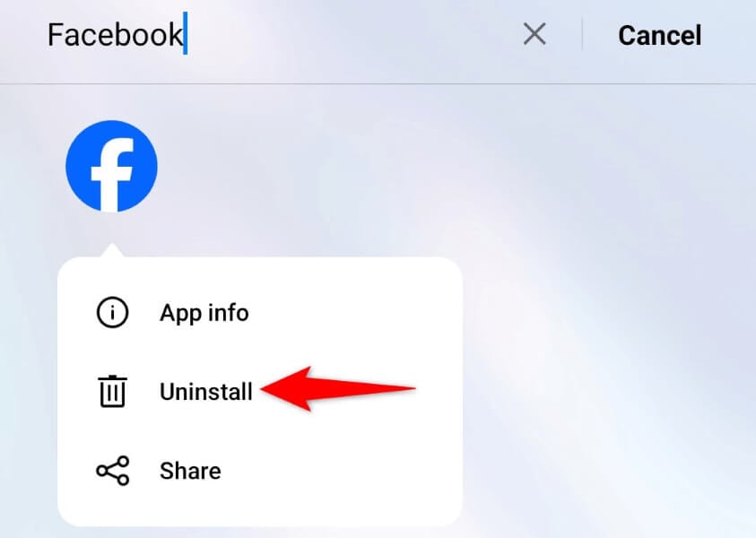Tap the white f inside Facebook logo

(112, 175)
